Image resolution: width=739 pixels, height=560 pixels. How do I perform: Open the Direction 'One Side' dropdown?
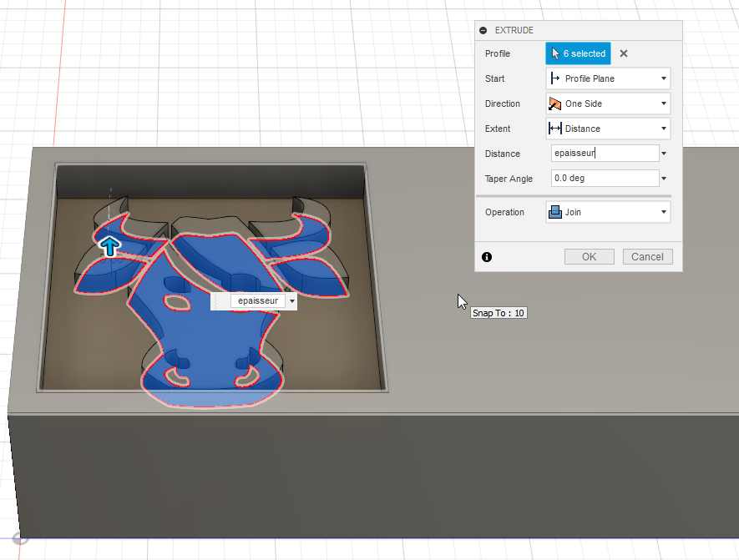[x=608, y=103]
